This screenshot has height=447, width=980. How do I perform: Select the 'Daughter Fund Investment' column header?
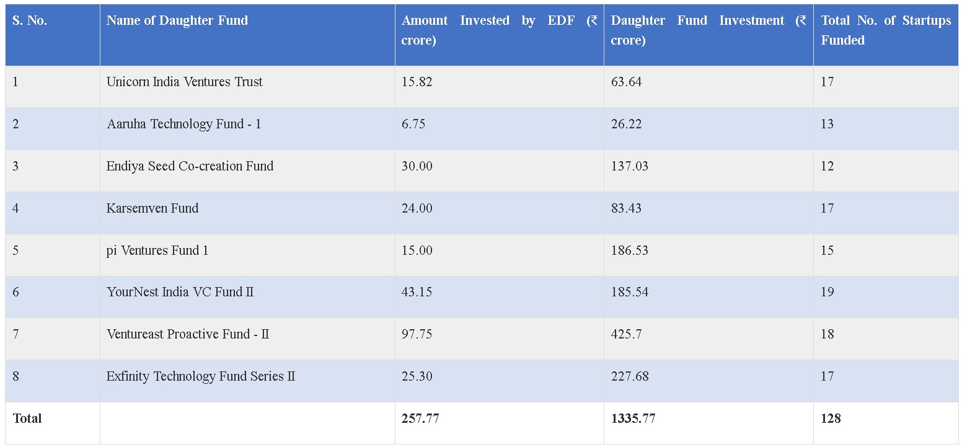[708, 30]
